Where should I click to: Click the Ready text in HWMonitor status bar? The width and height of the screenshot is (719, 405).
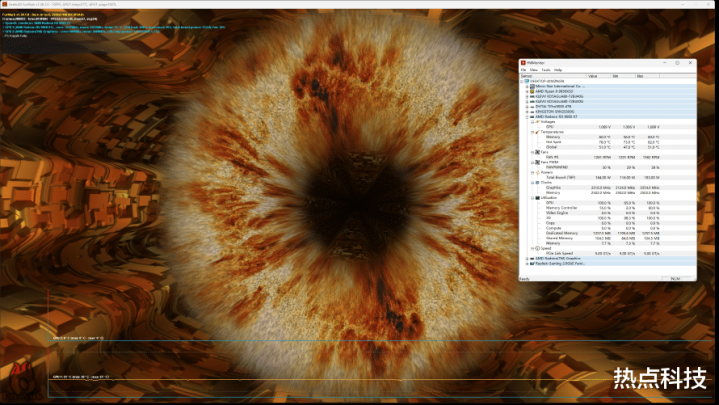click(x=525, y=278)
